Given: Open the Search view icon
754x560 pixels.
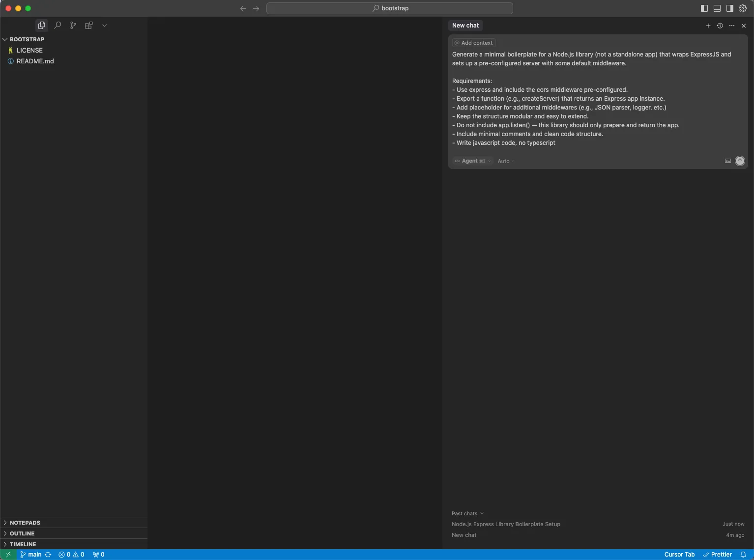Looking at the screenshot, I should [x=58, y=26].
